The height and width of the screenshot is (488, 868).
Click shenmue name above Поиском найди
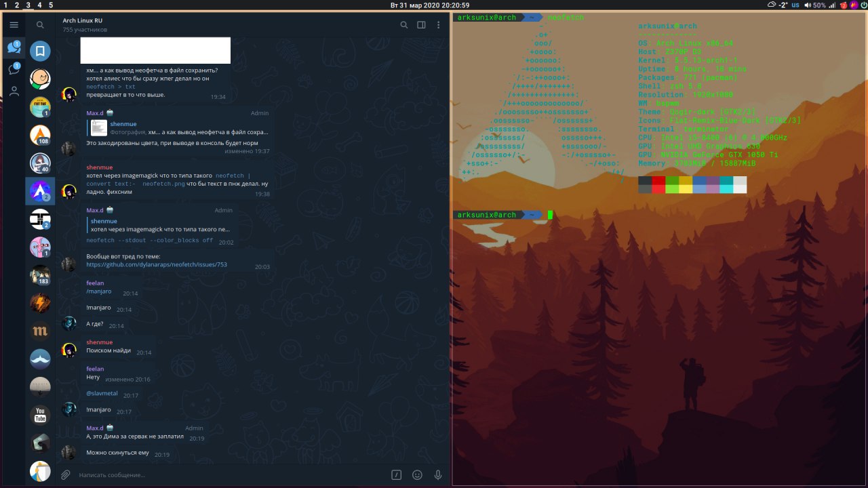click(100, 342)
